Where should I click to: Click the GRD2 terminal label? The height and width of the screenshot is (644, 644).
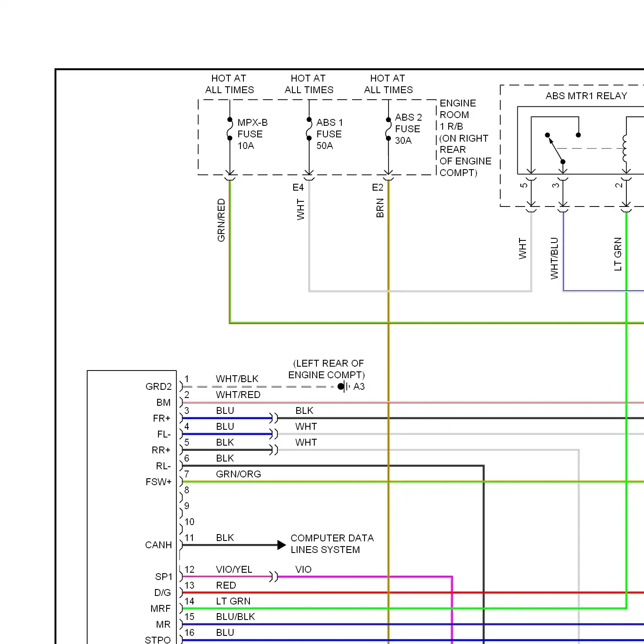tap(158, 386)
